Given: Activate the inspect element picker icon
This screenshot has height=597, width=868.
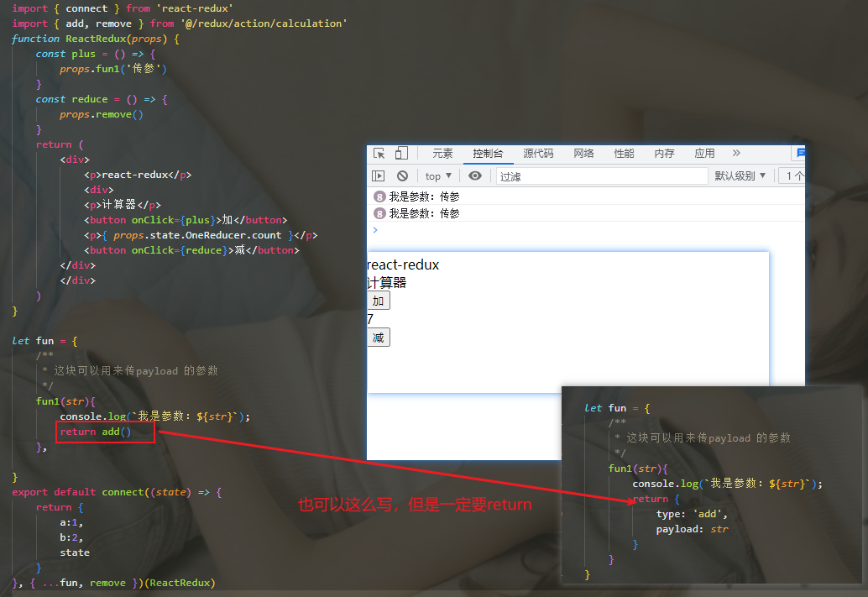Looking at the screenshot, I should coord(379,154).
